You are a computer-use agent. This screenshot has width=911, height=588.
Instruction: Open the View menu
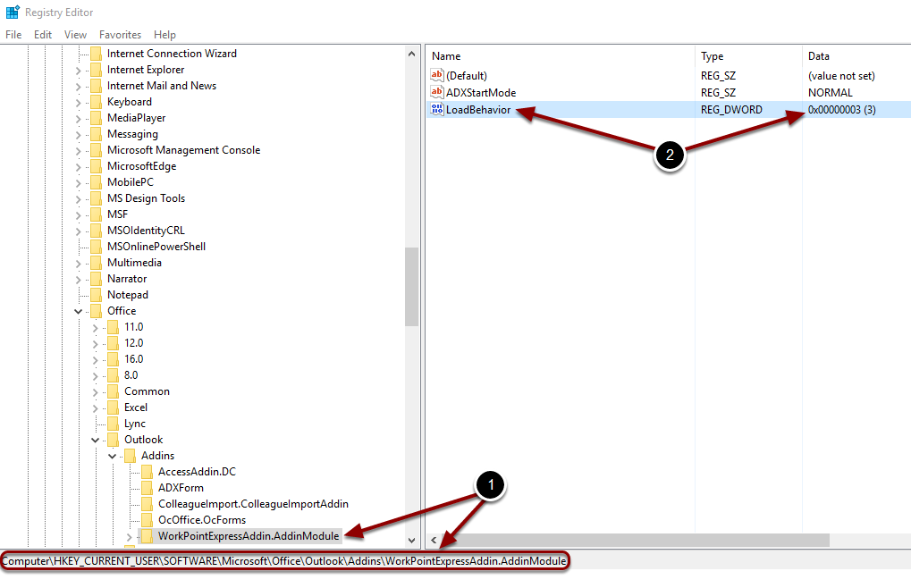[75, 35]
